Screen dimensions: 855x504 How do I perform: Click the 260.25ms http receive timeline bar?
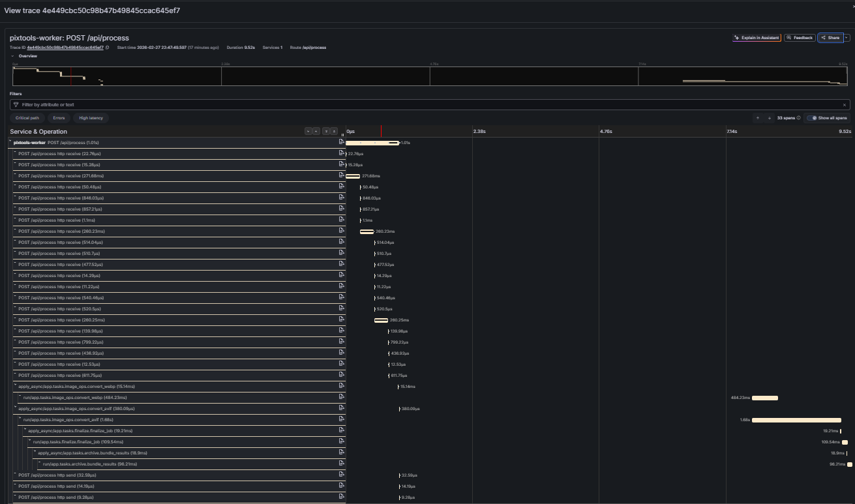click(x=381, y=320)
